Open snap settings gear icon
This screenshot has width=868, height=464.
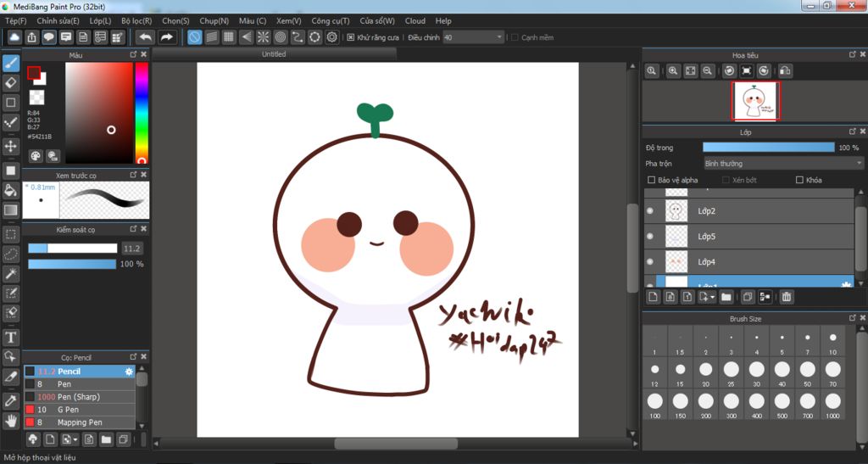point(331,37)
